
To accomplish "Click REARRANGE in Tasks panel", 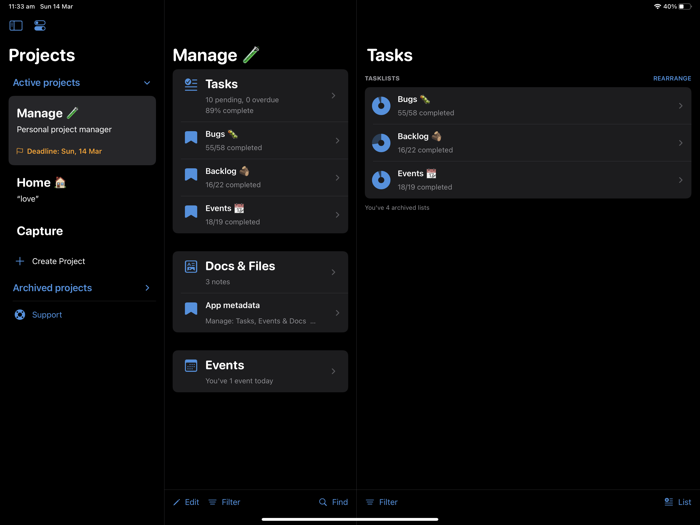I will click(x=672, y=79).
